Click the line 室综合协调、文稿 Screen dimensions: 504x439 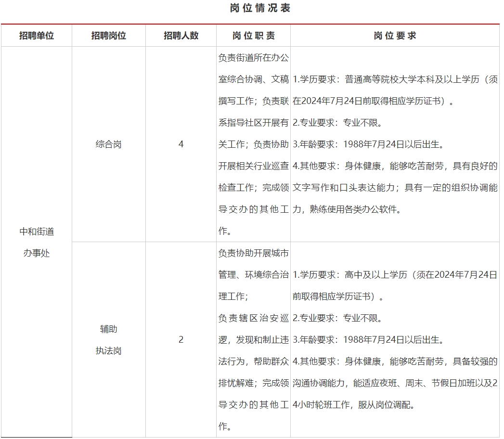254,79
